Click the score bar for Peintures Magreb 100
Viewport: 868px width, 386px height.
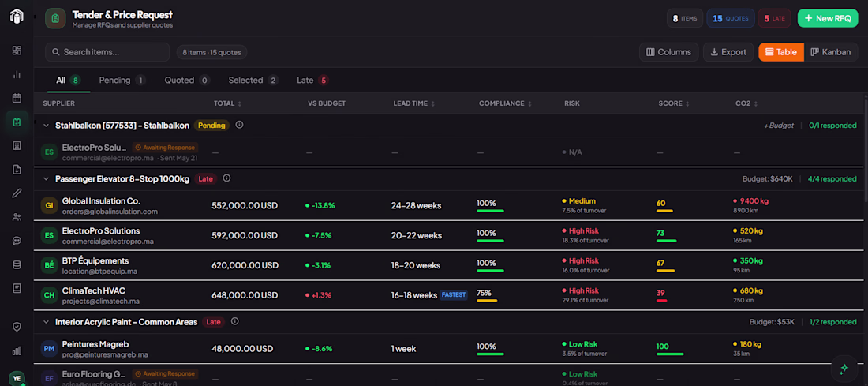[x=670, y=354]
